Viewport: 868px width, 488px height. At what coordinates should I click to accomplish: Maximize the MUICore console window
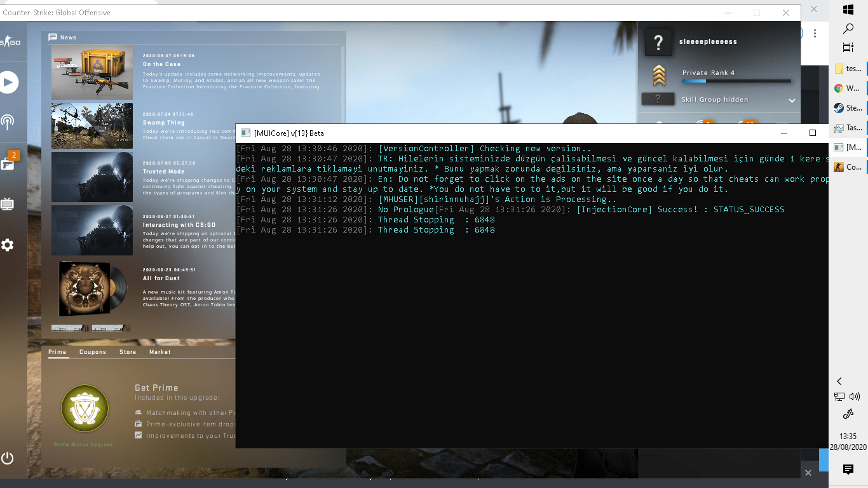tap(812, 133)
